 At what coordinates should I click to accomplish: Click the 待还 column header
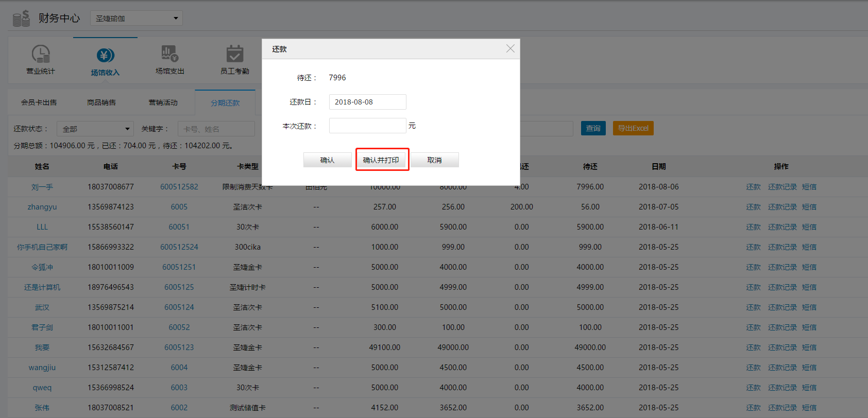pyautogui.click(x=590, y=167)
